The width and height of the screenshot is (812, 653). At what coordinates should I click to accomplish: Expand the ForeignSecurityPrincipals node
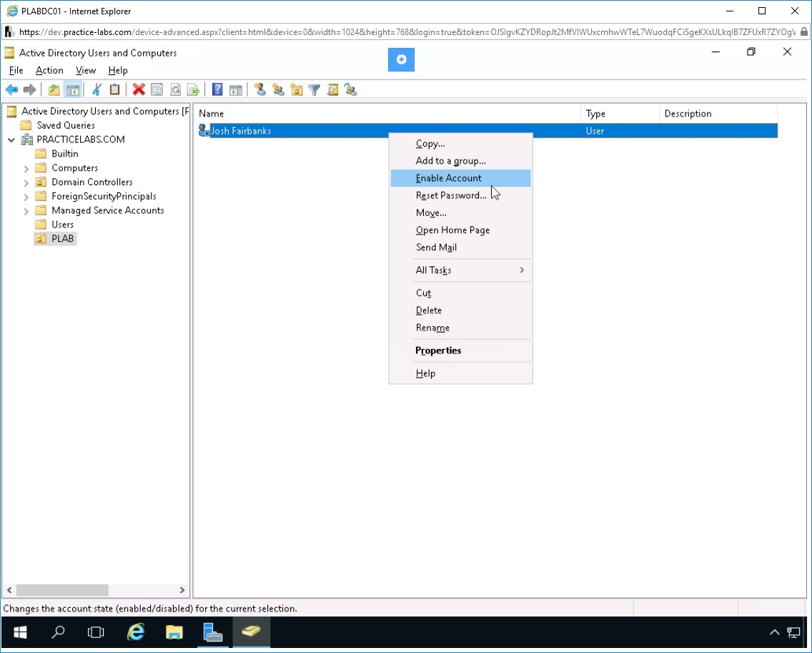click(26, 197)
